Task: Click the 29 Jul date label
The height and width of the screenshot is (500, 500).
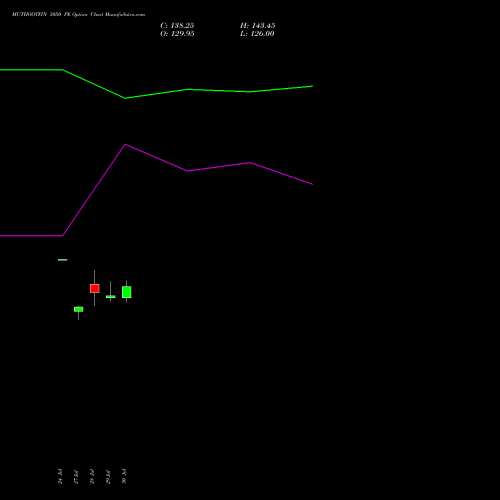Action: [x=108, y=476]
